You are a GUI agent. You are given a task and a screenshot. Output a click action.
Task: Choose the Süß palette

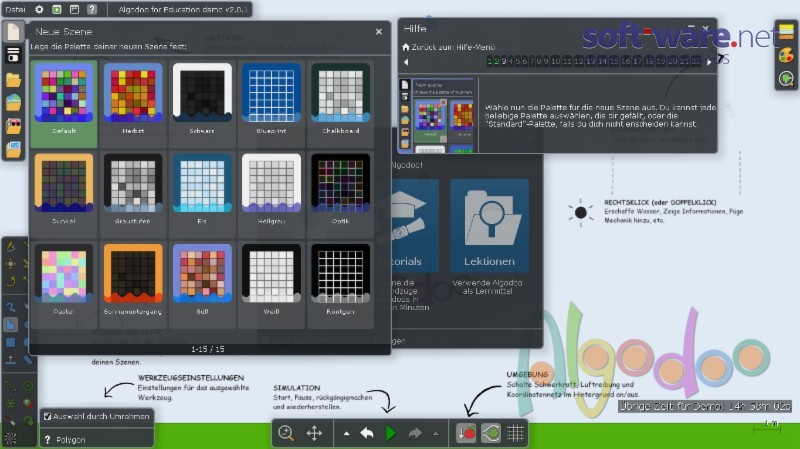[202, 283]
